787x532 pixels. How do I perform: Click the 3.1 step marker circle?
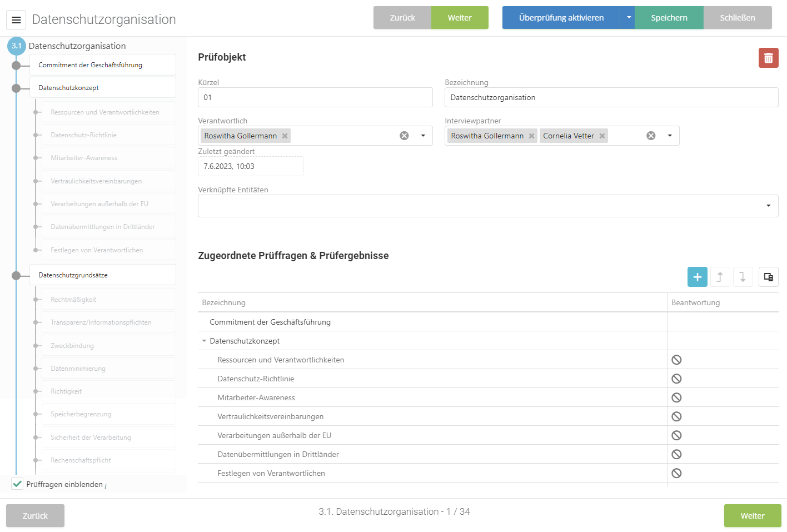(17, 46)
